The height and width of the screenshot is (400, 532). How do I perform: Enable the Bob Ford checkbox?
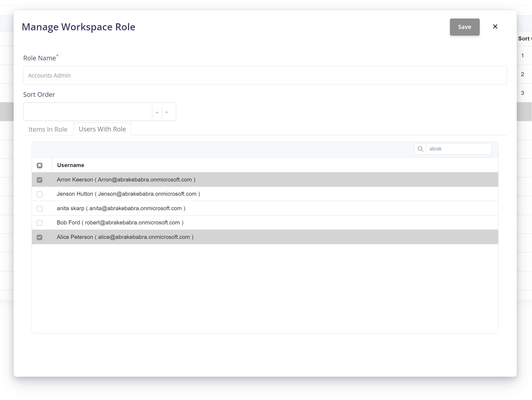coord(40,223)
